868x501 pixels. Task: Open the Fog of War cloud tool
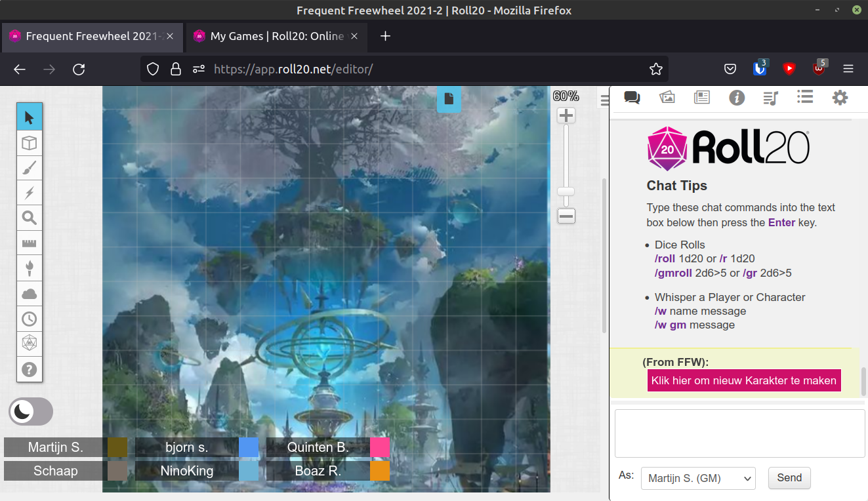tap(30, 293)
